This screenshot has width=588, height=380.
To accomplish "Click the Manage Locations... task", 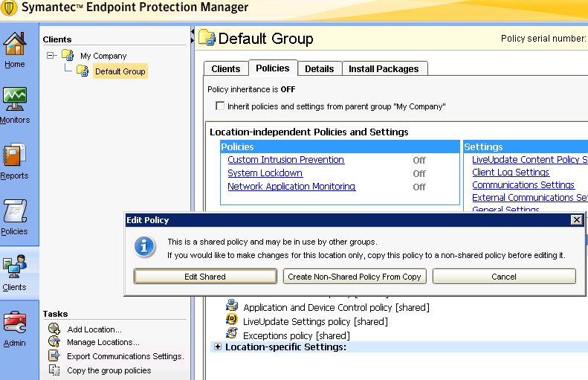I will [x=103, y=342].
